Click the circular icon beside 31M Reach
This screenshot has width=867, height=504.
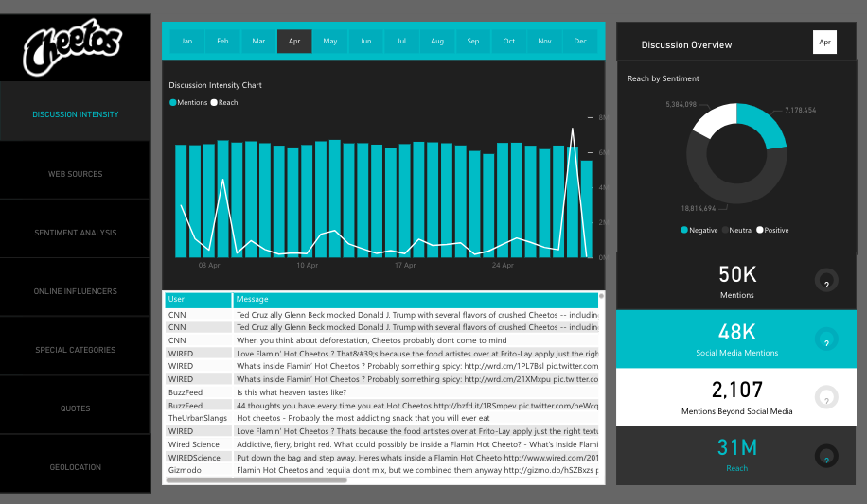826,457
